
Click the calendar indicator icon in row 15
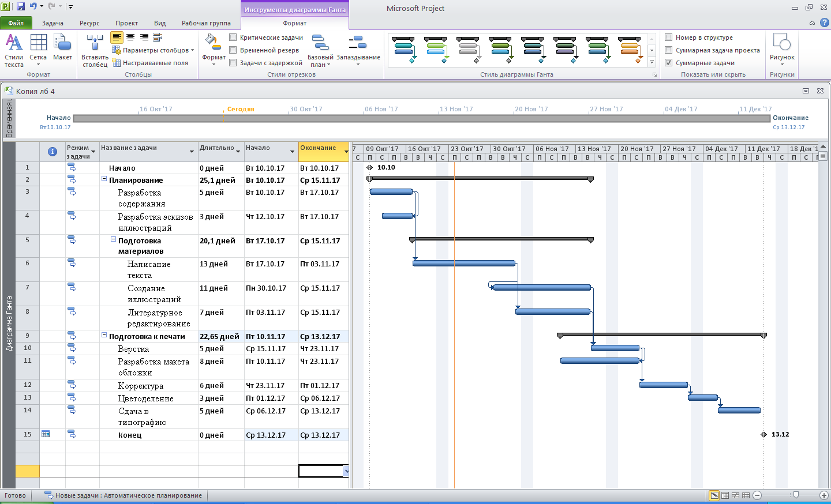pyautogui.click(x=46, y=434)
